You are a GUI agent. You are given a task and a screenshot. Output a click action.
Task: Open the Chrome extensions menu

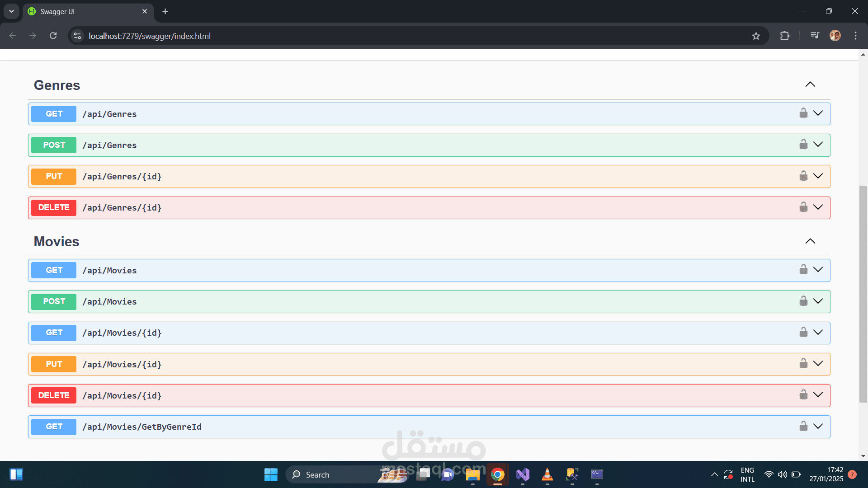pos(785,36)
